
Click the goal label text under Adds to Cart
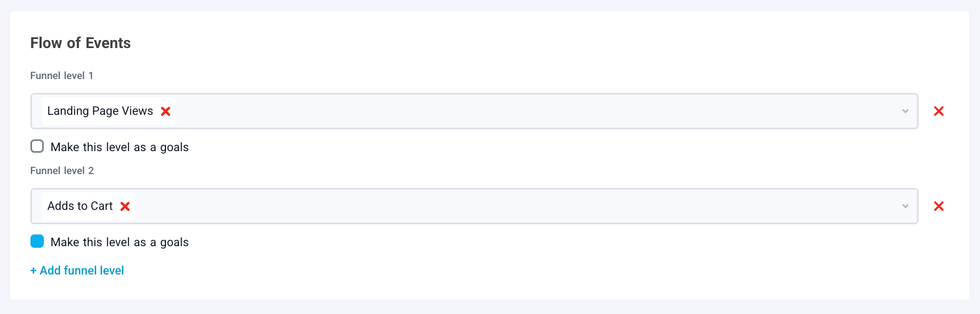(x=120, y=242)
